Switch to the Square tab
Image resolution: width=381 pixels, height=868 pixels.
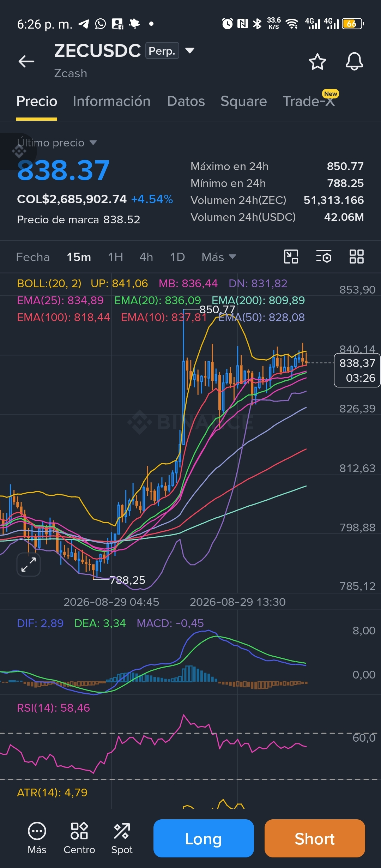point(243,101)
